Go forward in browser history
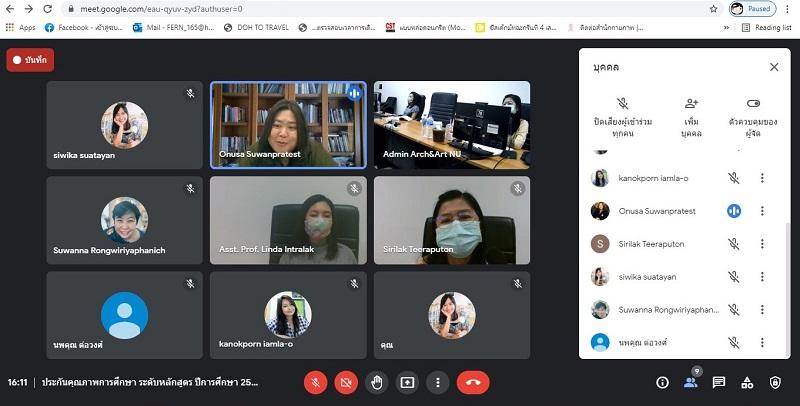Screen dimensions: 800x406 [x=29, y=9]
